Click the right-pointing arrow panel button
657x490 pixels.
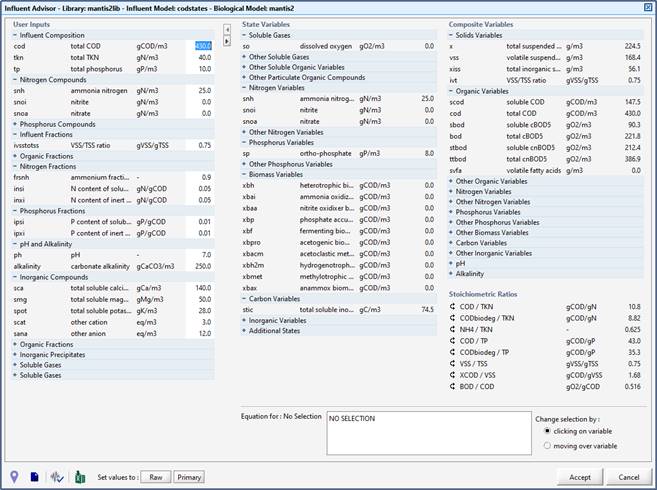click(227, 41)
